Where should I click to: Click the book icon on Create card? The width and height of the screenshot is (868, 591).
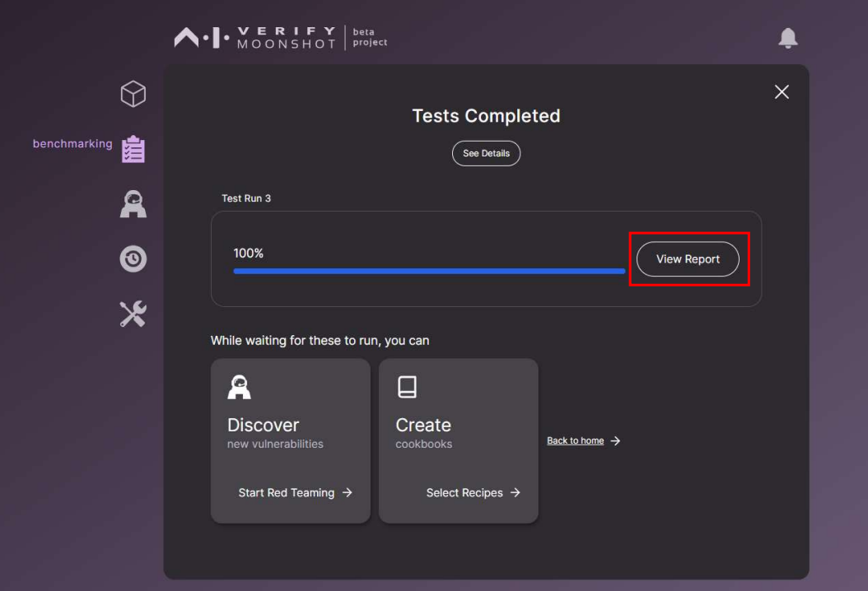click(x=408, y=387)
